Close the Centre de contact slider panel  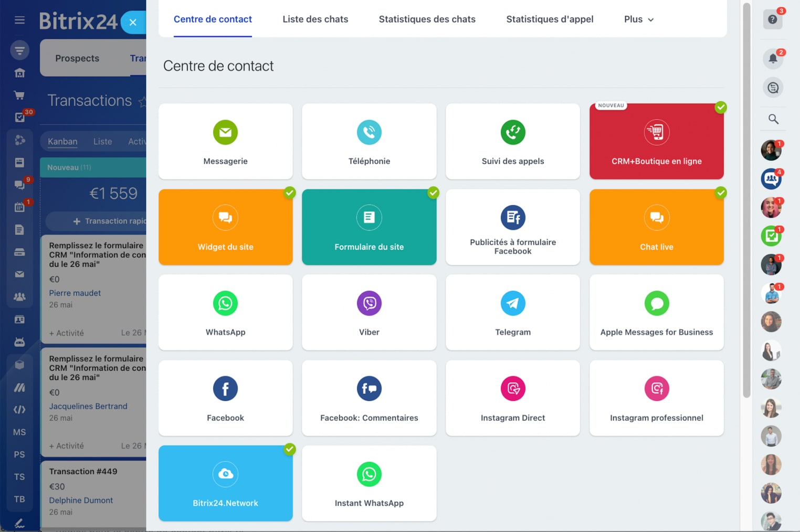click(133, 23)
